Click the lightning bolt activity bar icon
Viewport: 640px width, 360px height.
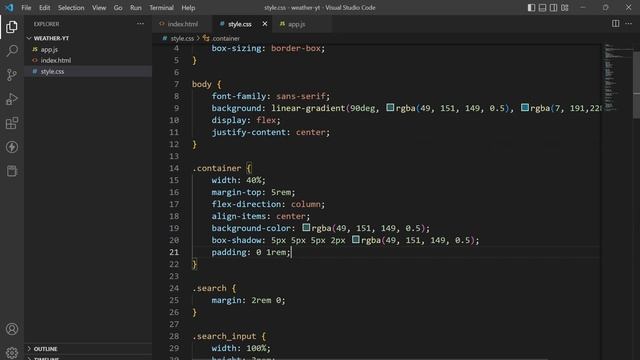tap(12, 147)
